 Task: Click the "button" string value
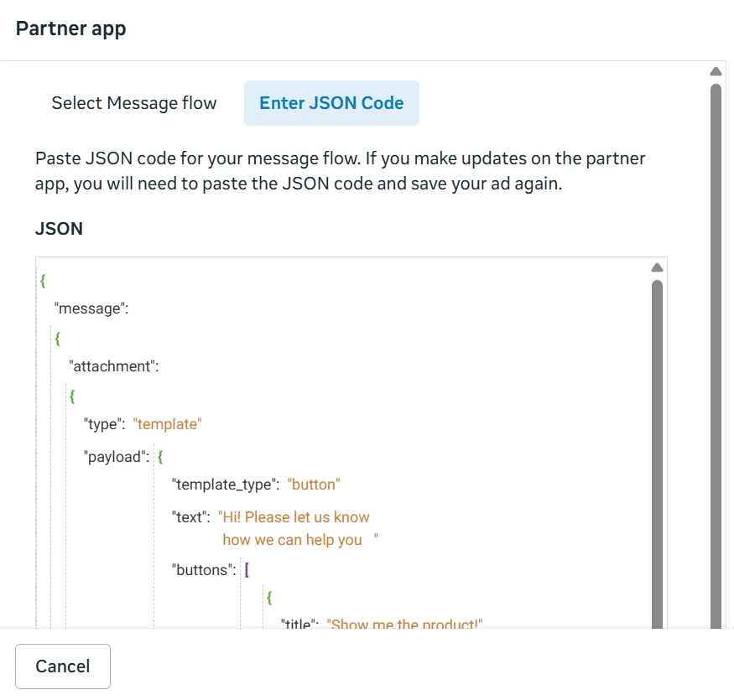pos(314,485)
